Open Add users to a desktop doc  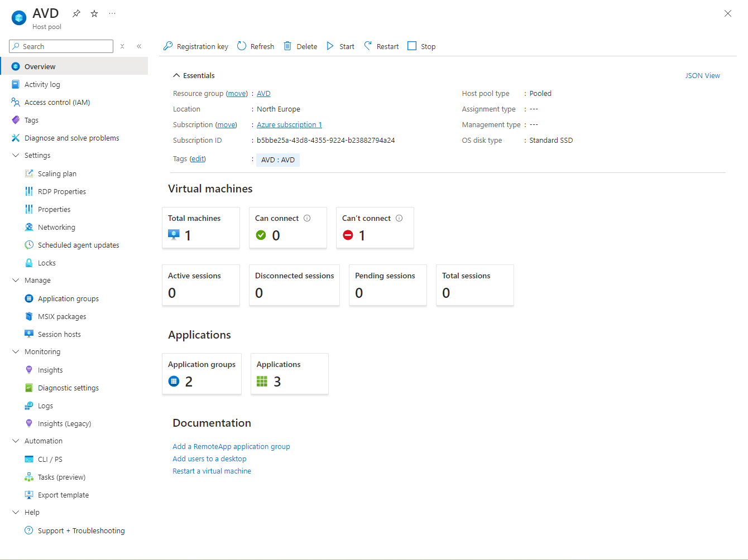209,458
